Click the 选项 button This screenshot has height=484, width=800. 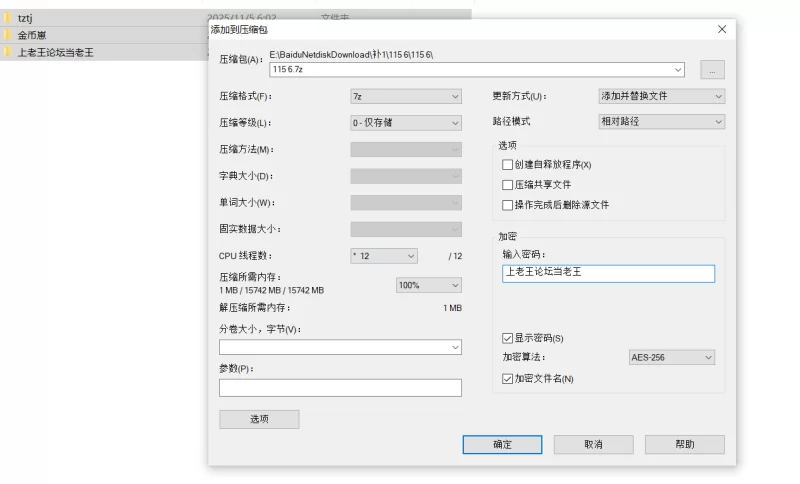pyautogui.click(x=259, y=419)
